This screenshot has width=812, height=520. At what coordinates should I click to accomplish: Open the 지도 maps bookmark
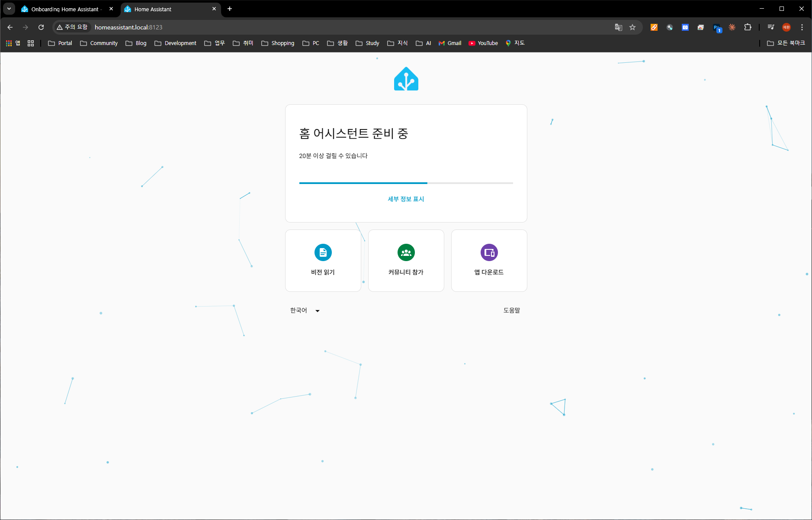pos(515,43)
